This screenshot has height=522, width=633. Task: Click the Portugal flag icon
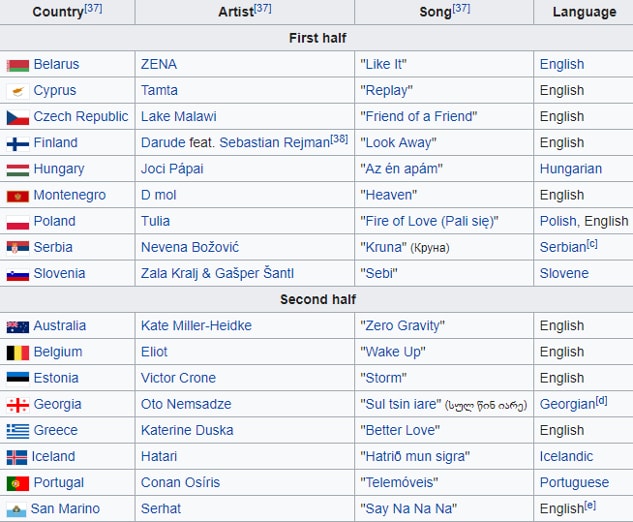point(18,483)
